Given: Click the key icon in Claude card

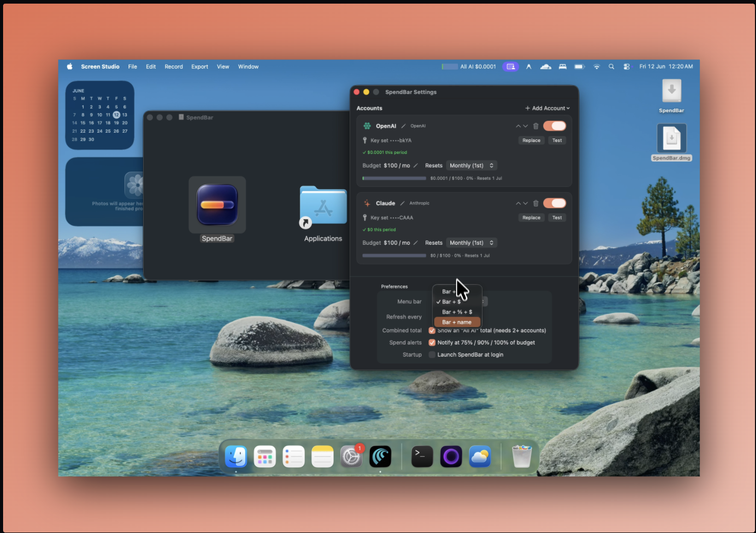Looking at the screenshot, I should pos(365,217).
